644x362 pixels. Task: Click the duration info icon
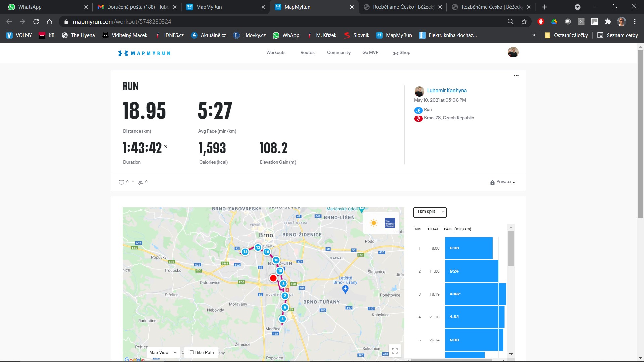[x=165, y=147]
